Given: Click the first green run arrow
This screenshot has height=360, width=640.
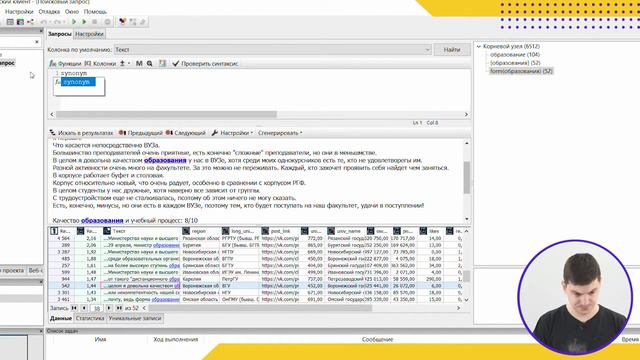Looking at the screenshot, I should pos(74,22).
